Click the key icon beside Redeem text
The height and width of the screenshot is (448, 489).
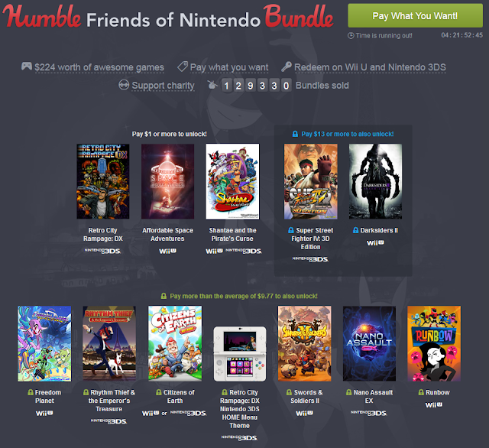click(x=287, y=67)
